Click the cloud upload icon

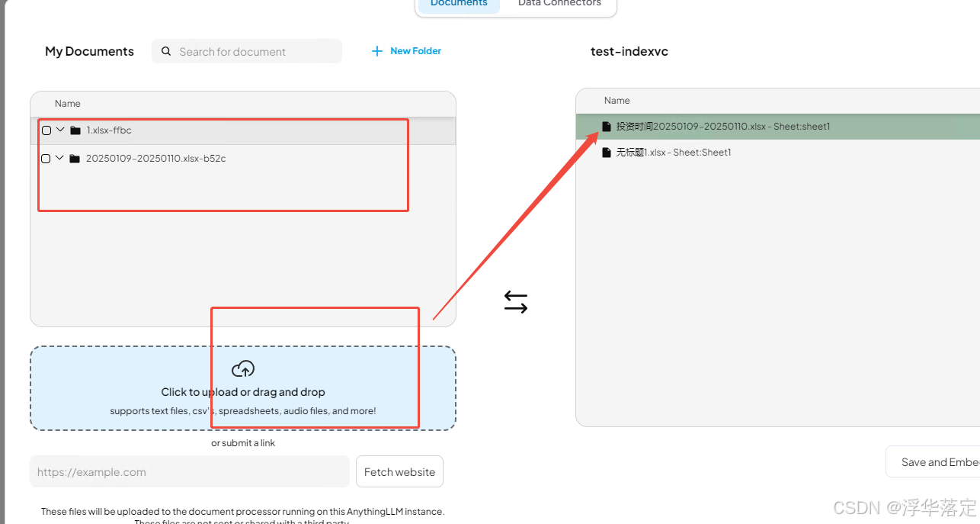[x=243, y=369]
